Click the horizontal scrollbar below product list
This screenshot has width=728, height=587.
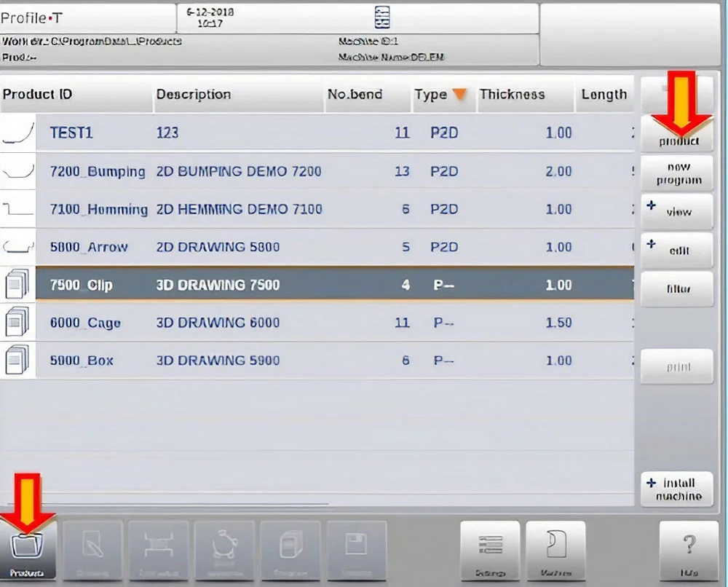click(x=168, y=503)
